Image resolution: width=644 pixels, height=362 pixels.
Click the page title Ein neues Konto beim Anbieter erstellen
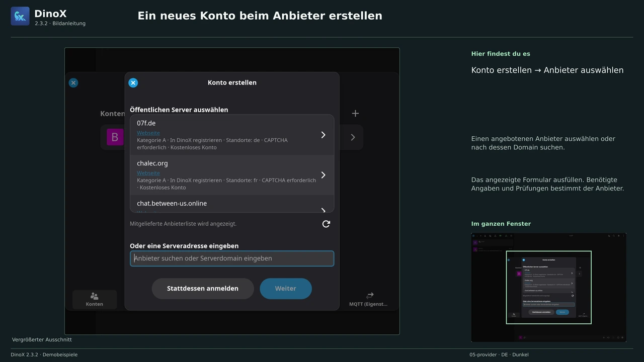[260, 16]
